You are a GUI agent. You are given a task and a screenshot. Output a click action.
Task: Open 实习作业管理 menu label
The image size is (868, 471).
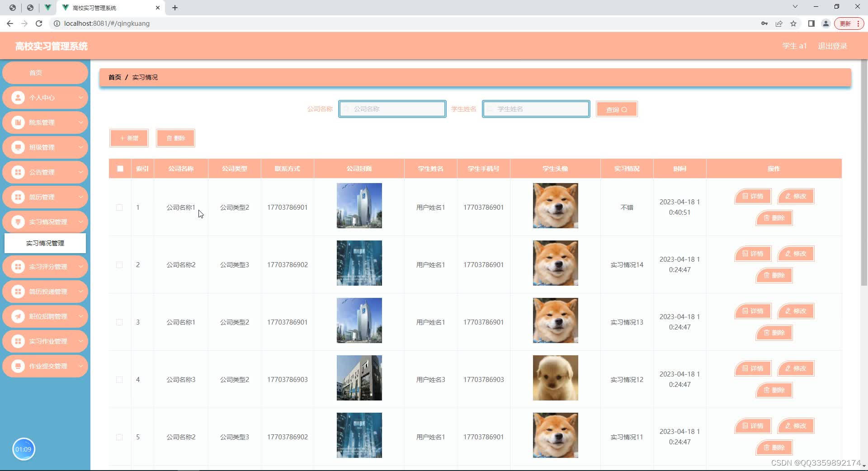tap(48, 341)
